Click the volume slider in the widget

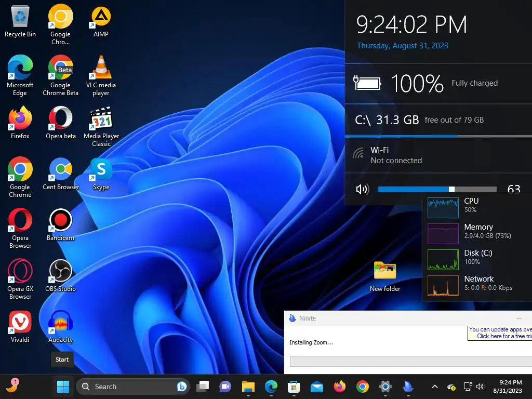[x=437, y=189]
